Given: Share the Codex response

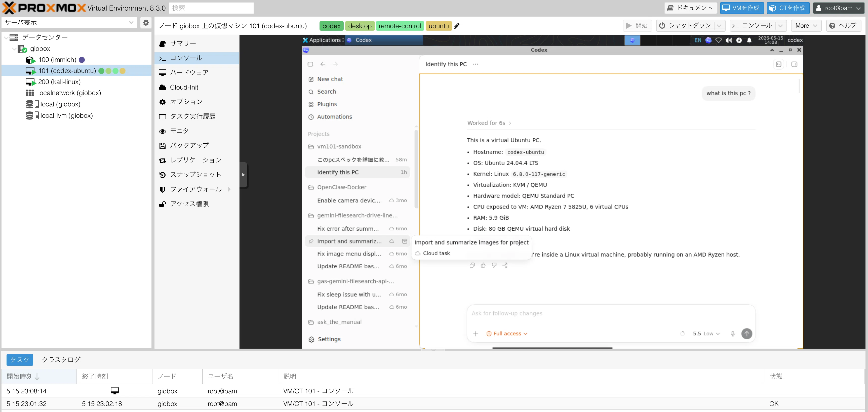Looking at the screenshot, I should tap(505, 265).
